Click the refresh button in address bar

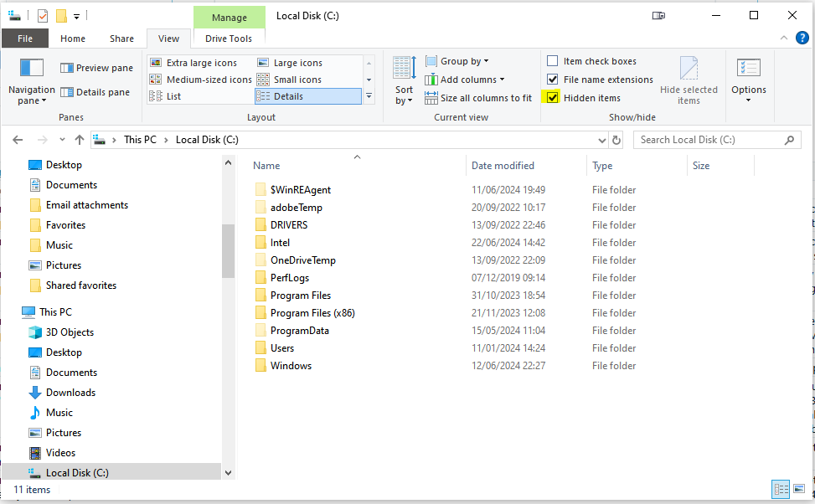(x=616, y=139)
